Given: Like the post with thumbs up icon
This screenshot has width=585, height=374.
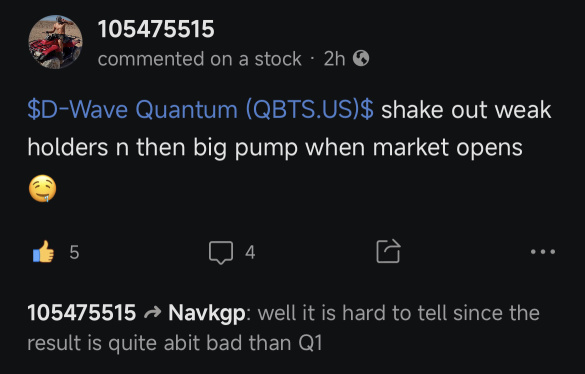Looking at the screenshot, I should coord(43,252).
